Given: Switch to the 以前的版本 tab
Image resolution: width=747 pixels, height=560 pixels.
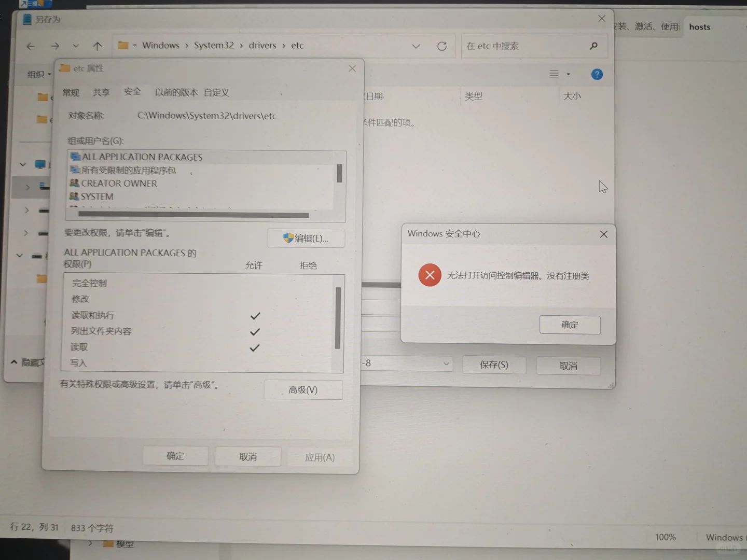Looking at the screenshot, I should pos(176,92).
